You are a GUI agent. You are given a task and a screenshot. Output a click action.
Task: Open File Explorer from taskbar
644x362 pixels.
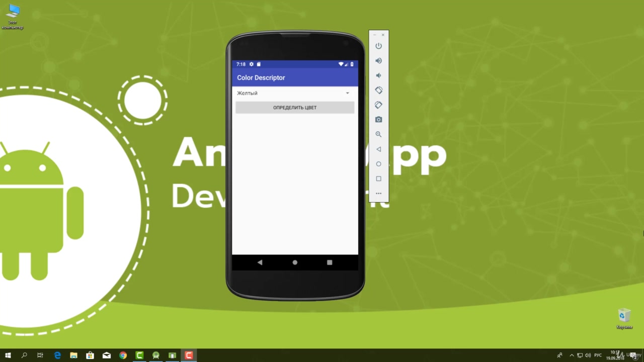pyautogui.click(x=73, y=355)
